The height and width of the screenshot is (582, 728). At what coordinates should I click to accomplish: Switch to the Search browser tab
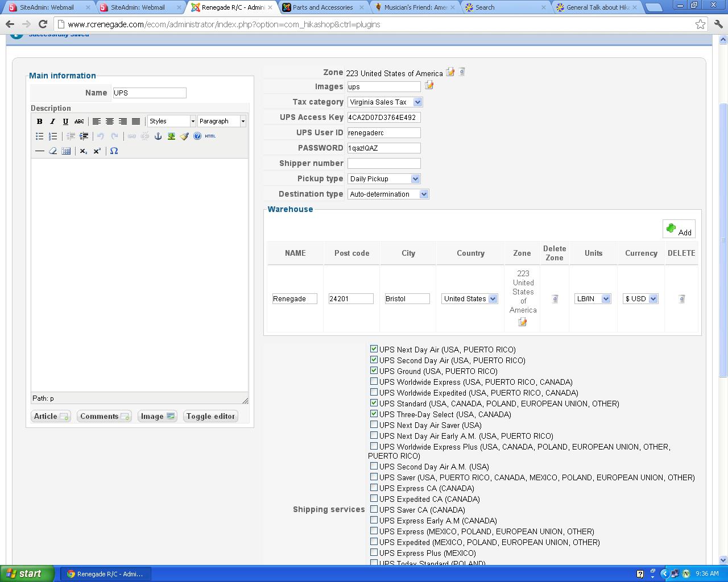(x=505, y=7)
